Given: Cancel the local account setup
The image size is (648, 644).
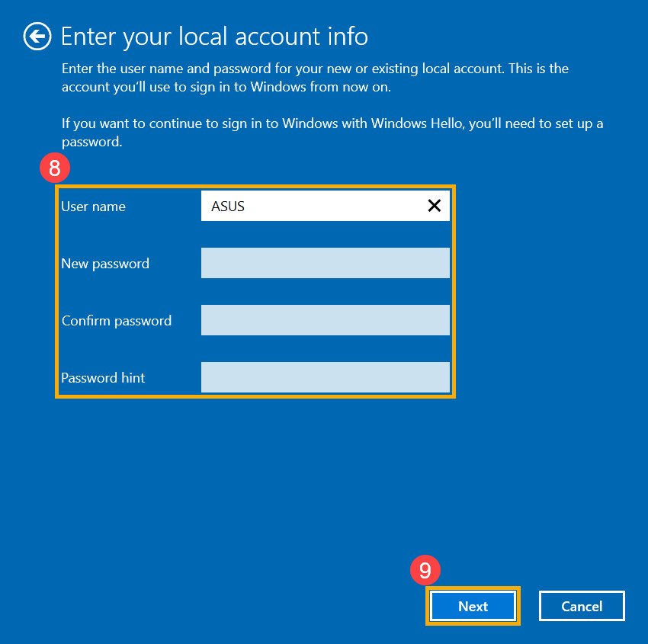Looking at the screenshot, I should (x=582, y=606).
